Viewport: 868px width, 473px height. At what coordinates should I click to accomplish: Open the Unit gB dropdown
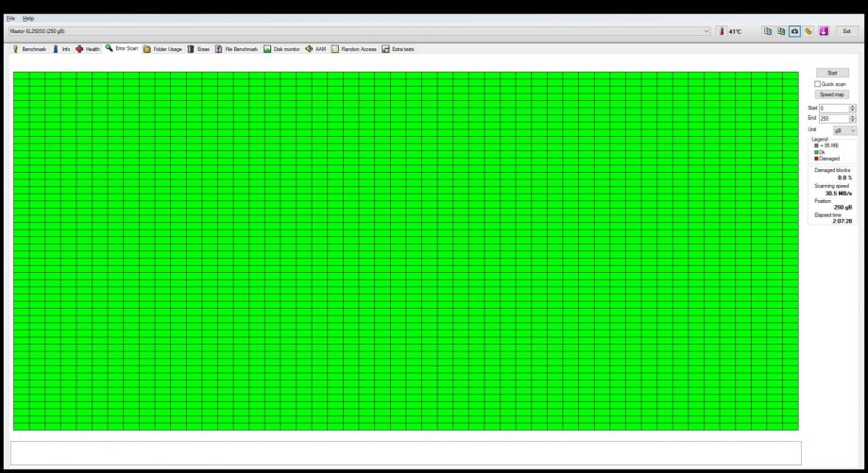pyautogui.click(x=844, y=130)
